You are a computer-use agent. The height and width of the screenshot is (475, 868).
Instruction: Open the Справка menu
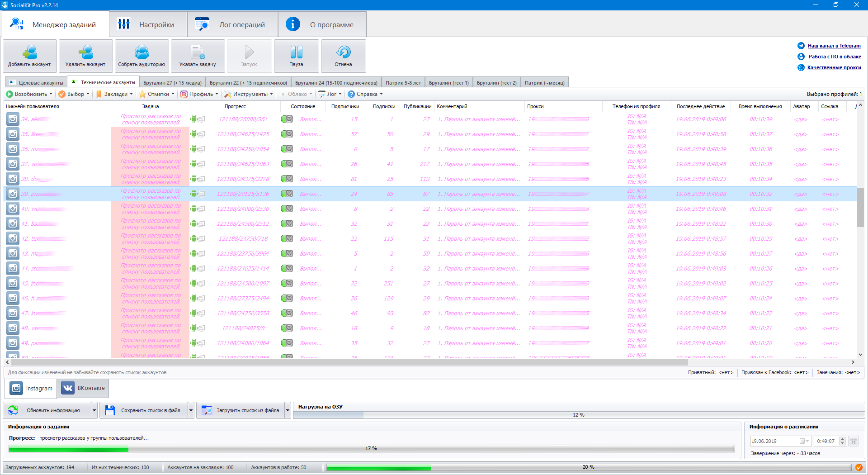(365, 94)
